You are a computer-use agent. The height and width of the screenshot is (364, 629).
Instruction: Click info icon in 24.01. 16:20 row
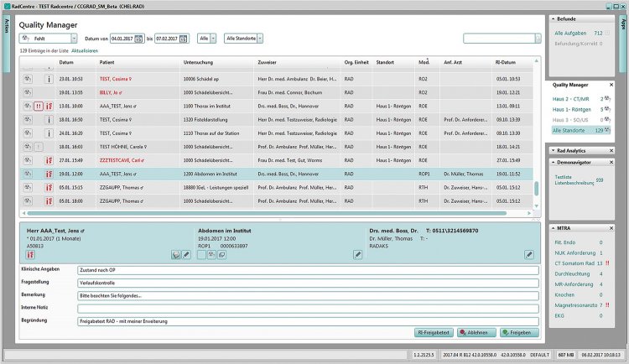tap(49, 133)
